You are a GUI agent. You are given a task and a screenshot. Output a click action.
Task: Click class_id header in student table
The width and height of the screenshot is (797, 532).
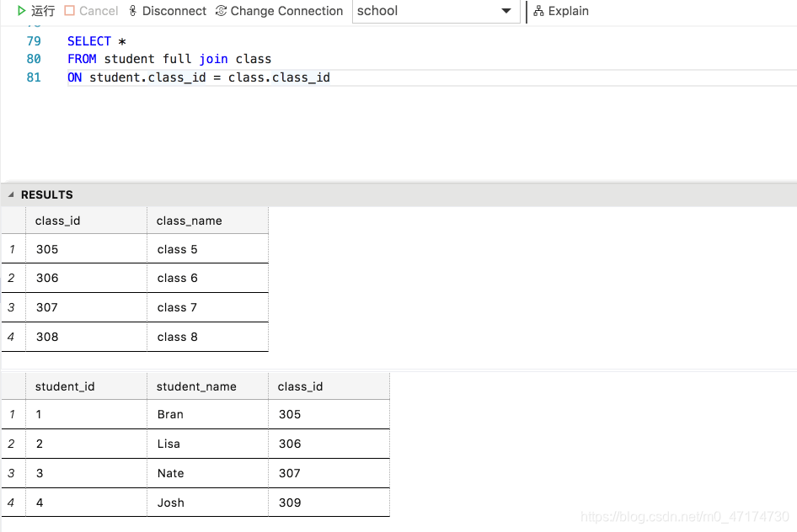329,386
